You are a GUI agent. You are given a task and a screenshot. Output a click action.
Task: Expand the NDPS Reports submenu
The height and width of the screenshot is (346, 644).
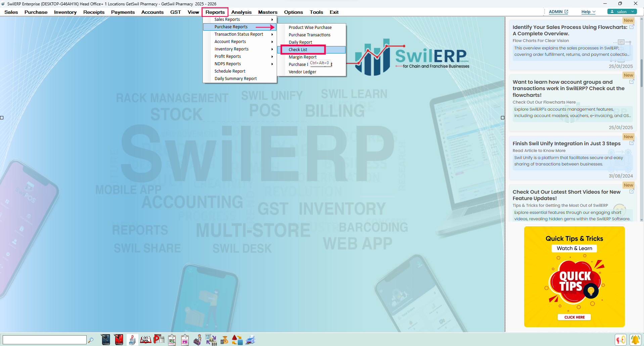click(240, 64)
